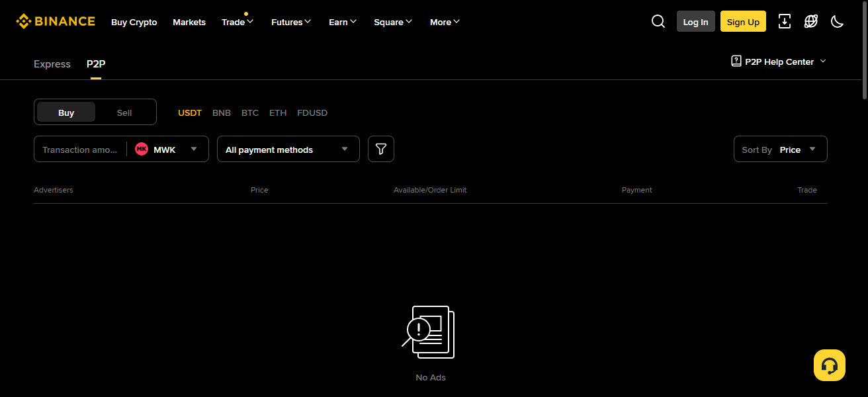The image size is (868, 397).
Task: Open the language and region selector
Action: [x=810, y=21]
